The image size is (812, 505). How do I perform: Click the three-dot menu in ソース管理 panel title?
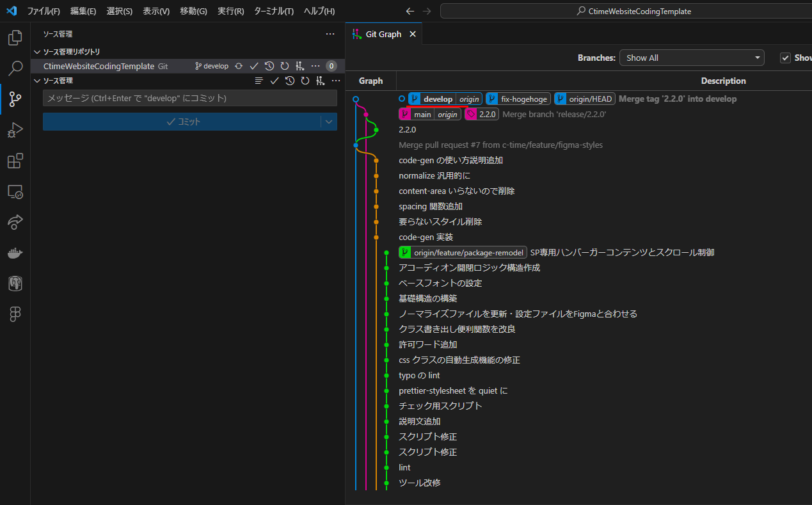[330, 35]
